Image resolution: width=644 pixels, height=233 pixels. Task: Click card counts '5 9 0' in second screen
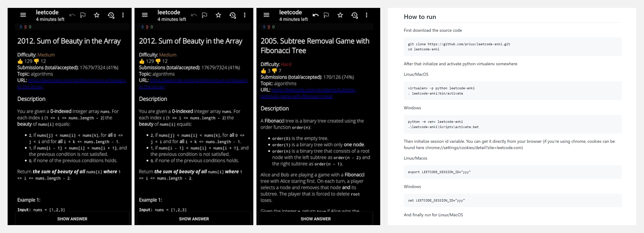click(147, 27)
